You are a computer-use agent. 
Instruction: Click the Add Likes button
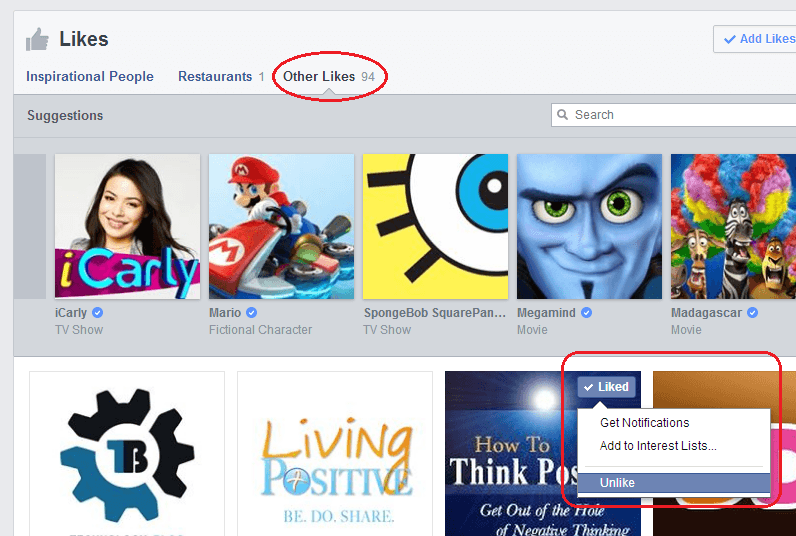pyautogui.click(x=754, y=39)
